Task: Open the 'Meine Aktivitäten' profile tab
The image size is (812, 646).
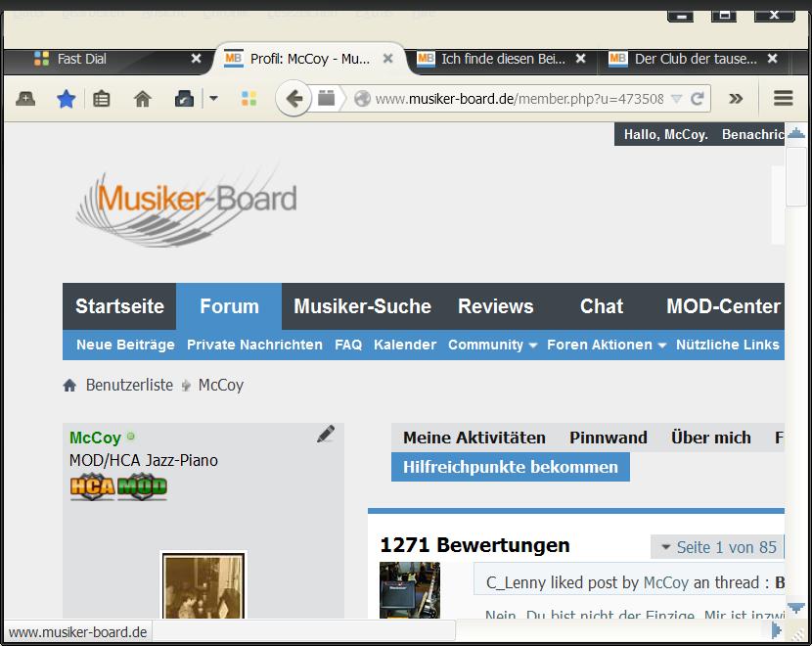Action: coord(474,438)
